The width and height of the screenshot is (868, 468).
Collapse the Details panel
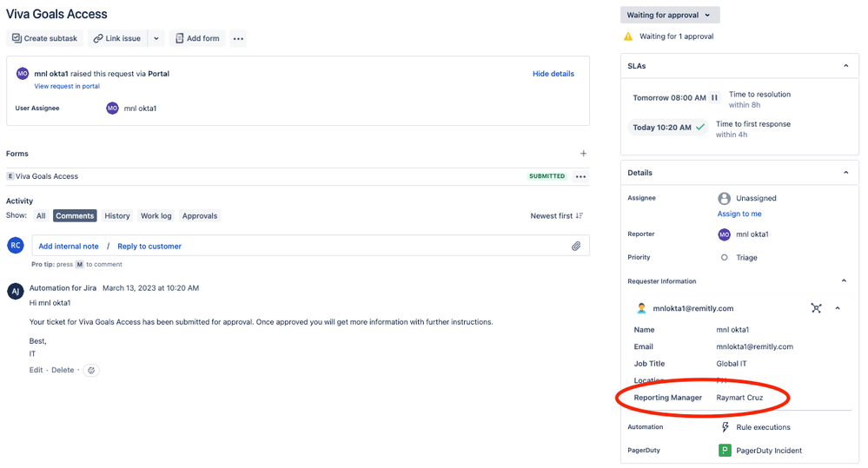coord(846,173)
